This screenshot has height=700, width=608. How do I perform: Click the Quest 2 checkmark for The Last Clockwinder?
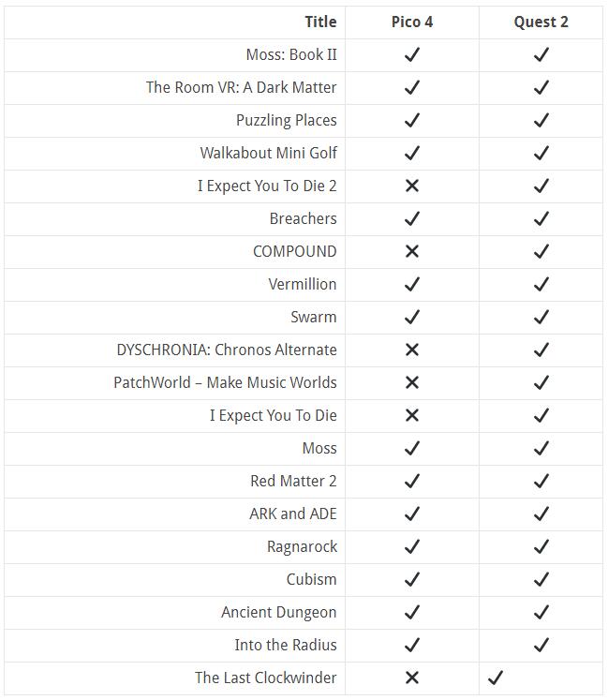pyautogui.click(x=496, y=678)
